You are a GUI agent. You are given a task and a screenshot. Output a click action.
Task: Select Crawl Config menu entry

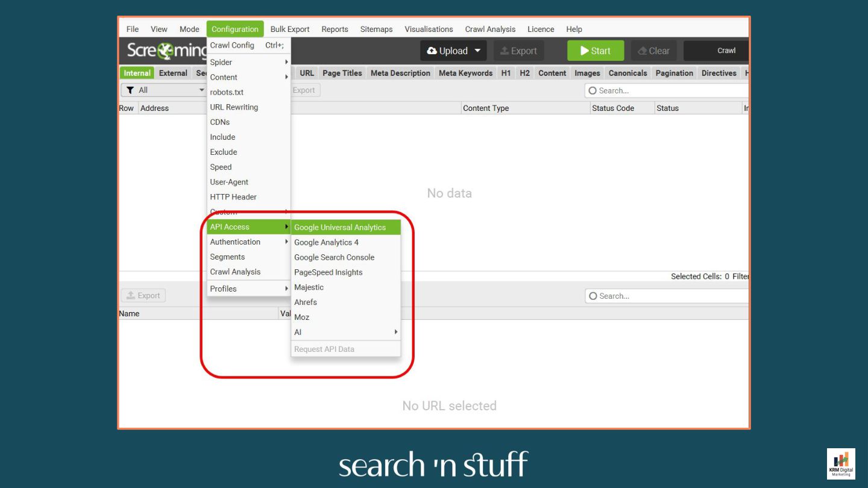(x=248, y=45)
